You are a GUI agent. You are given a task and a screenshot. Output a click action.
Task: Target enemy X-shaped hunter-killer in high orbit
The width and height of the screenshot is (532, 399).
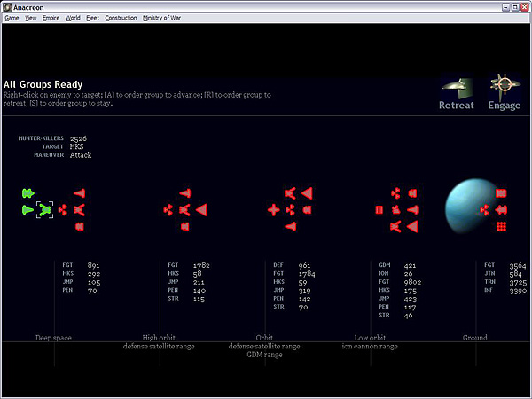[184, 210]
